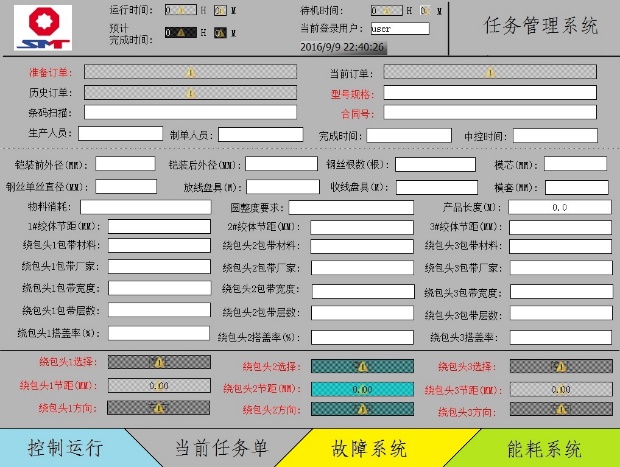Click the 产品长度 value field

tap(559, 207)
